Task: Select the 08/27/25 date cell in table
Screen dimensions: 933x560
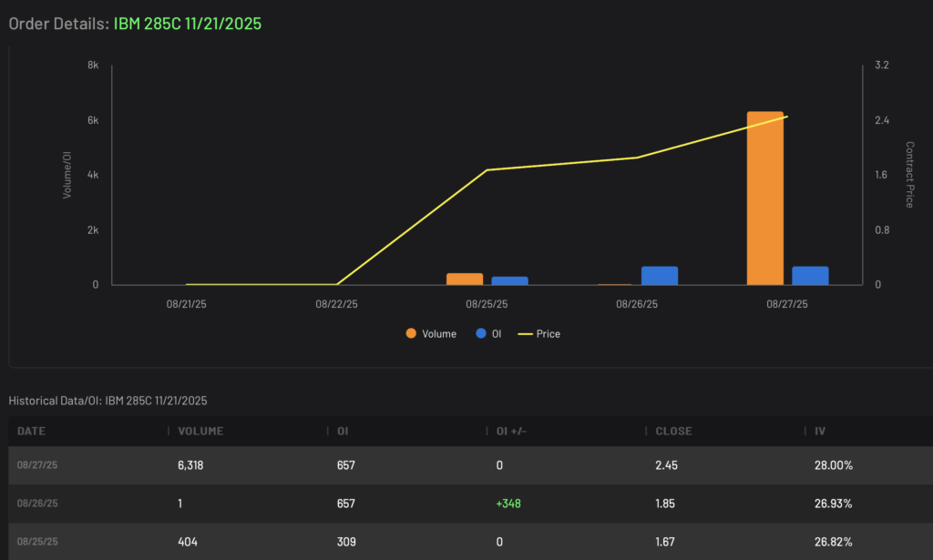Action: [x=37, y=465]
